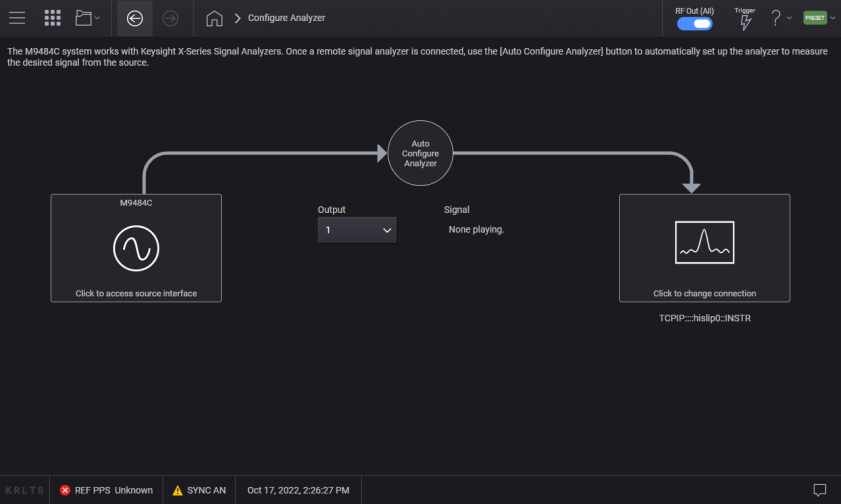Click the forward arrow button

click(170, 18)
